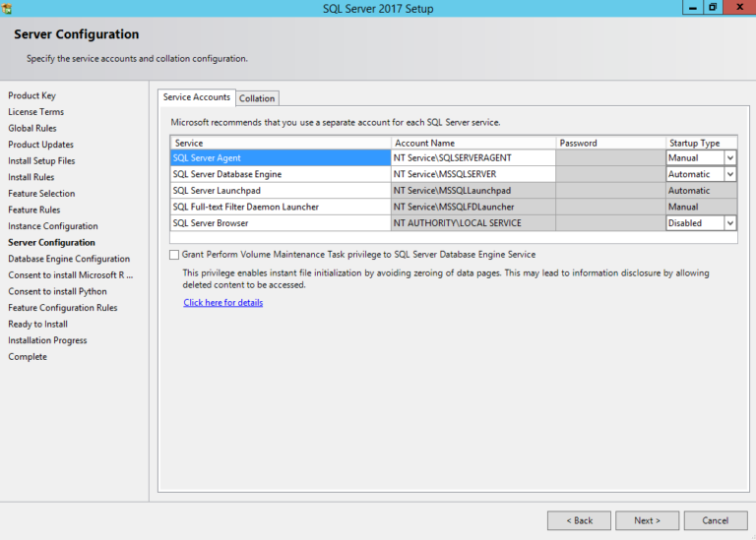Click the Service column header
Image resolution: width=756 pixels, height=540 pixels.
pos(281,143)
